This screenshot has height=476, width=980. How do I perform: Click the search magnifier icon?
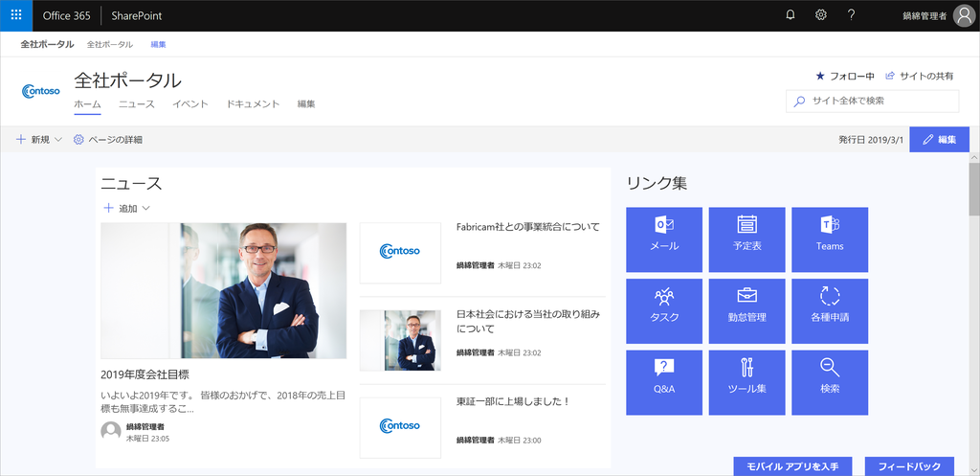[799, 101]
